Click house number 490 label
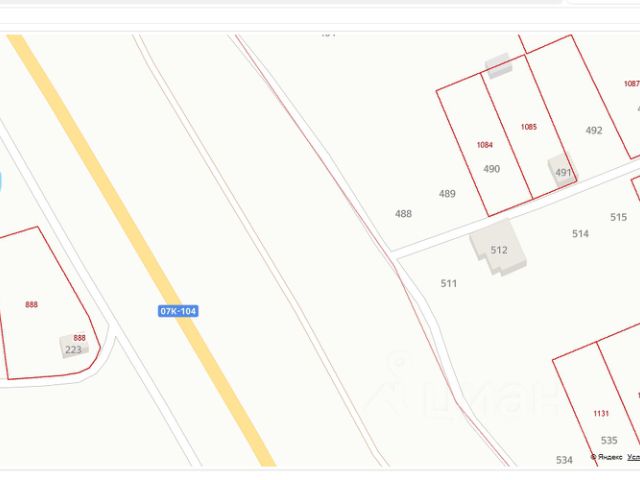640x480 pixels. (491, 169)
